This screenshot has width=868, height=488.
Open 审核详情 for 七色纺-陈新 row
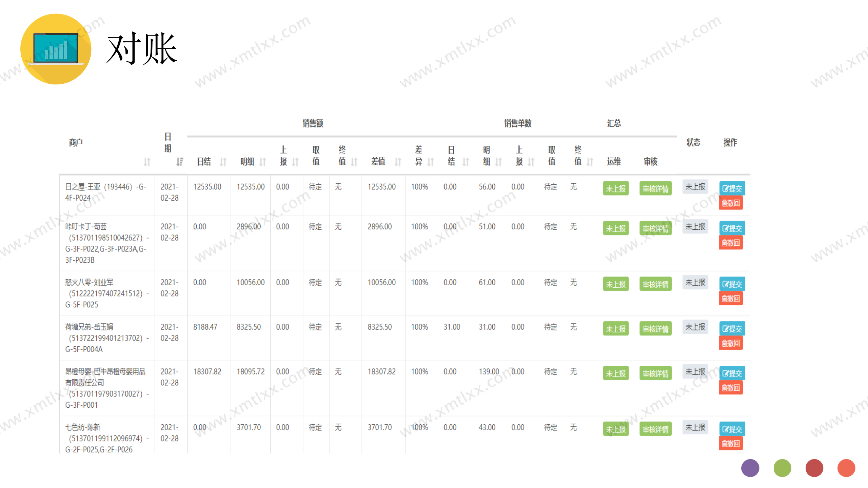655,429
